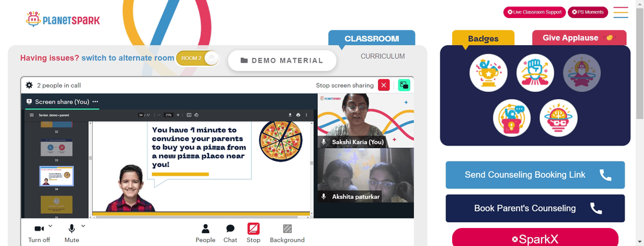This screenshot has width=644, height=246.
Task: Award the brain with glasses badge
Action: (558, 118)
